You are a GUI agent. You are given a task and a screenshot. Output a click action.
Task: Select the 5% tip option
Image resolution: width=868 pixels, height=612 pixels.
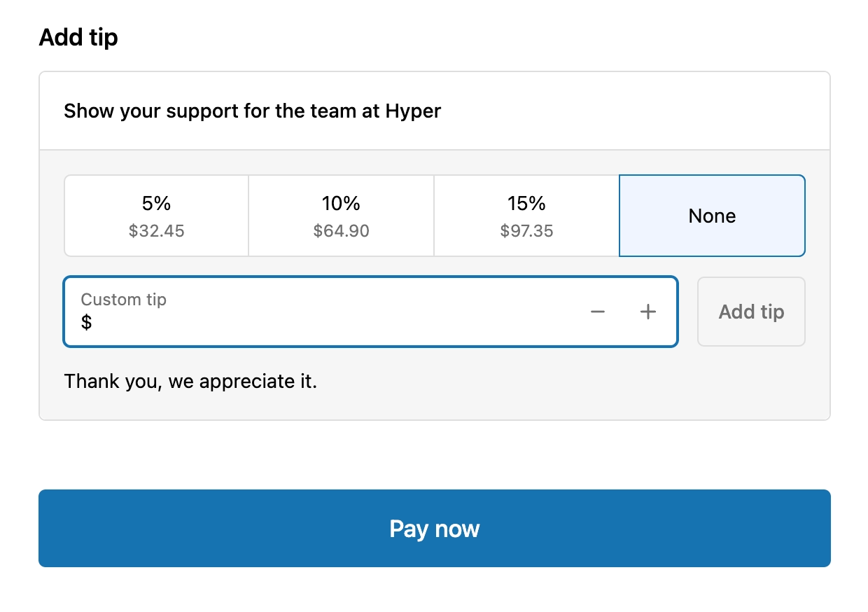[x=156, y=216]
